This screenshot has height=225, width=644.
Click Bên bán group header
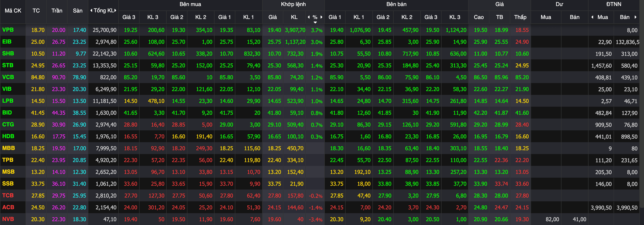click(x=396, y=4)
